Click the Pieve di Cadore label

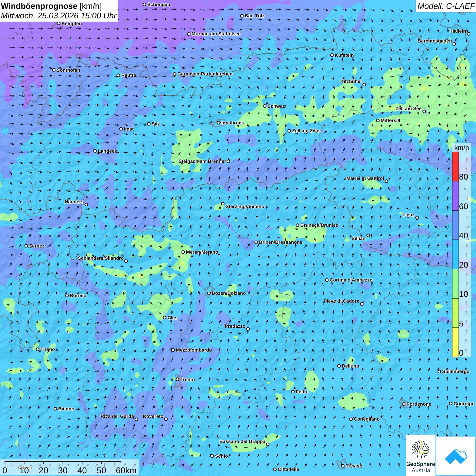(x=341, y=301)
